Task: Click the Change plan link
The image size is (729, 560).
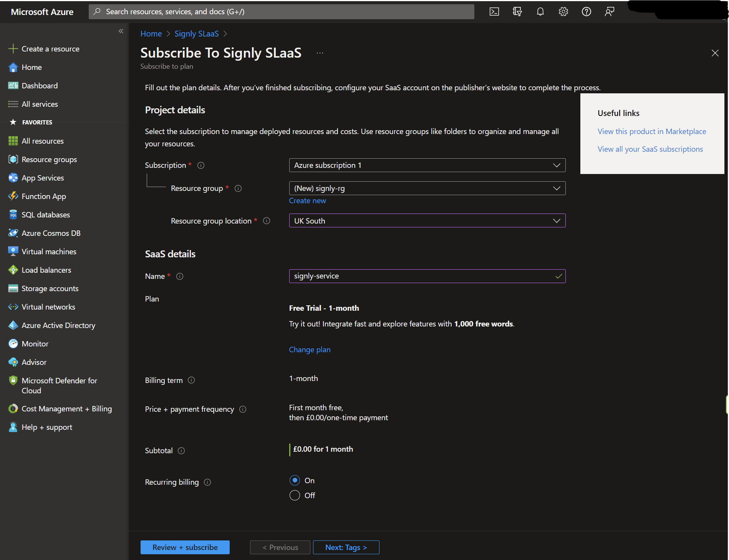Action: pos(310,350)
